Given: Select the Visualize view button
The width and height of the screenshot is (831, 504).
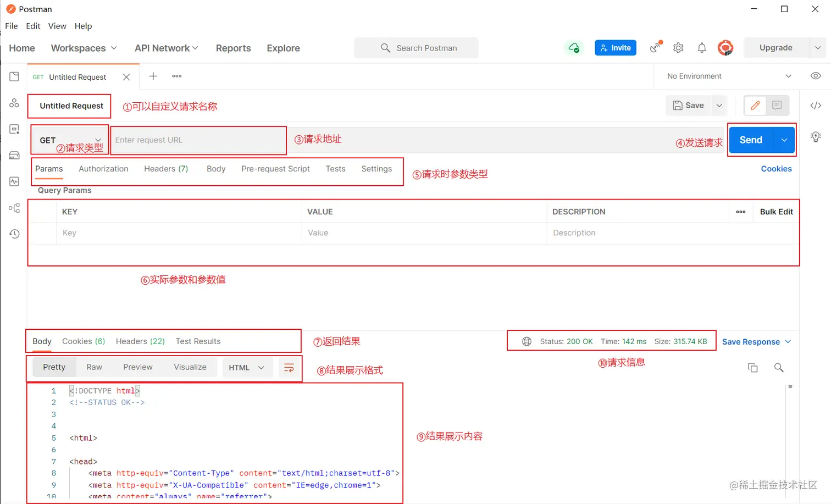Looking at the screenshot, I should pyautogui.click(x=190, y=367).
